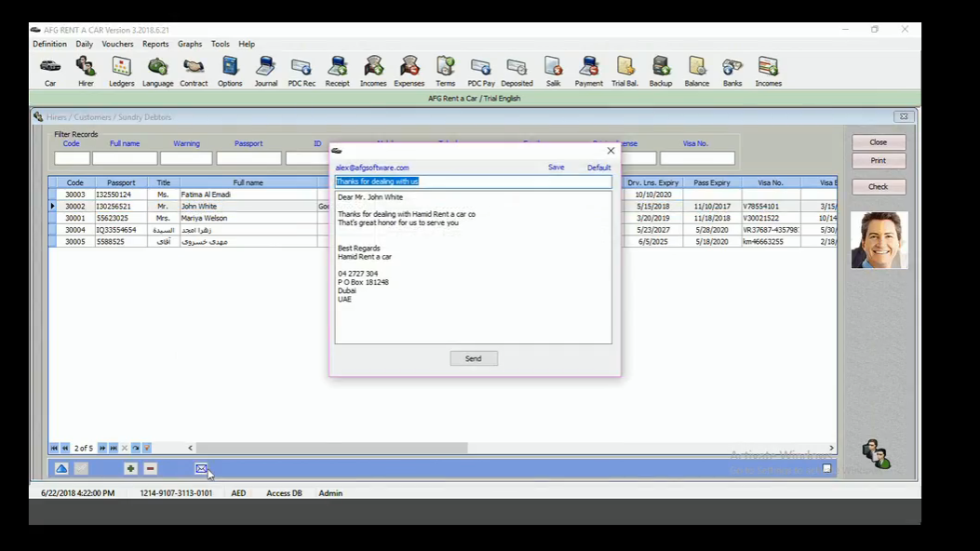Open the Banks toolbar icon
980x551 pixels.
click(x=732, y=72)
